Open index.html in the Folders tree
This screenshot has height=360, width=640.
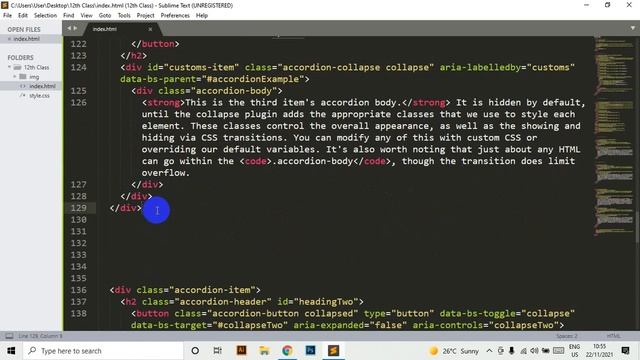[x=42, y=86]
